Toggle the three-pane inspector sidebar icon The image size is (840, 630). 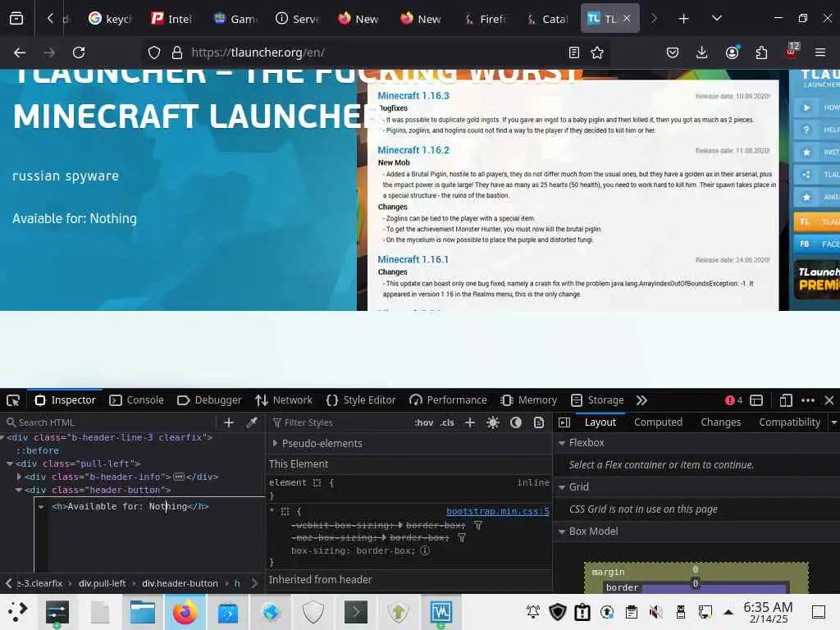(x=564, y=422)
